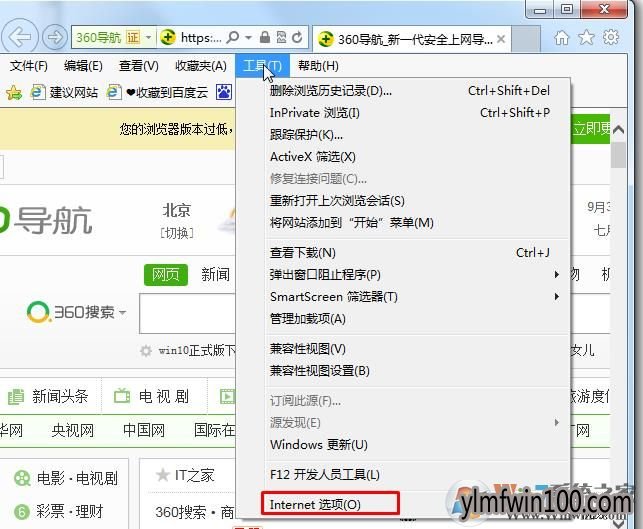643x529 pixels.
Task: Open the 央视网 link
Action: tap(73, 430)
